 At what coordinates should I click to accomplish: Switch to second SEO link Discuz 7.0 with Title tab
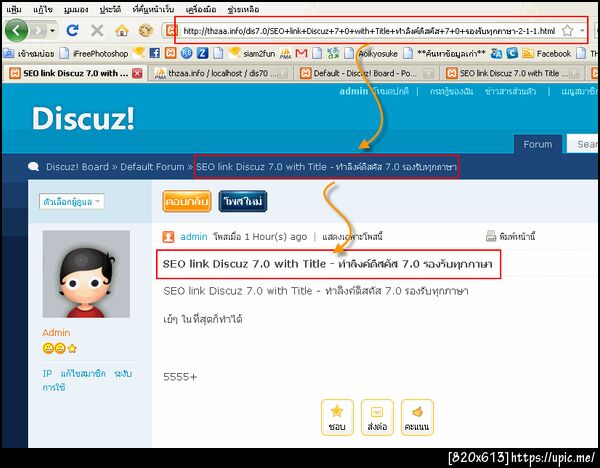tap(512, 73)
